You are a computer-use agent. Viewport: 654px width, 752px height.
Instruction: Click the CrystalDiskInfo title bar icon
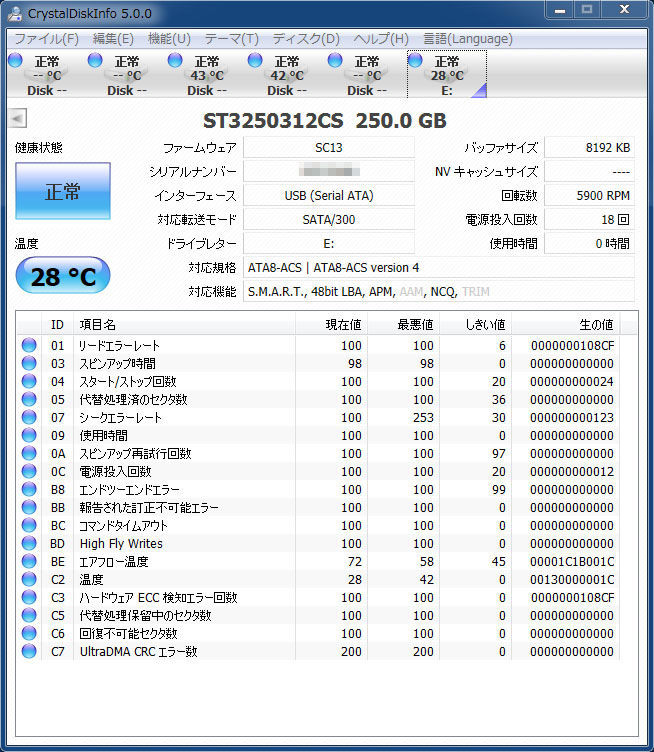click(x=15, y=13)
